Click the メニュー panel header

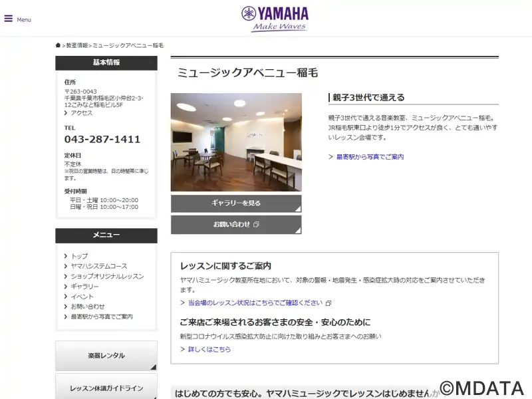coord(106,235)
